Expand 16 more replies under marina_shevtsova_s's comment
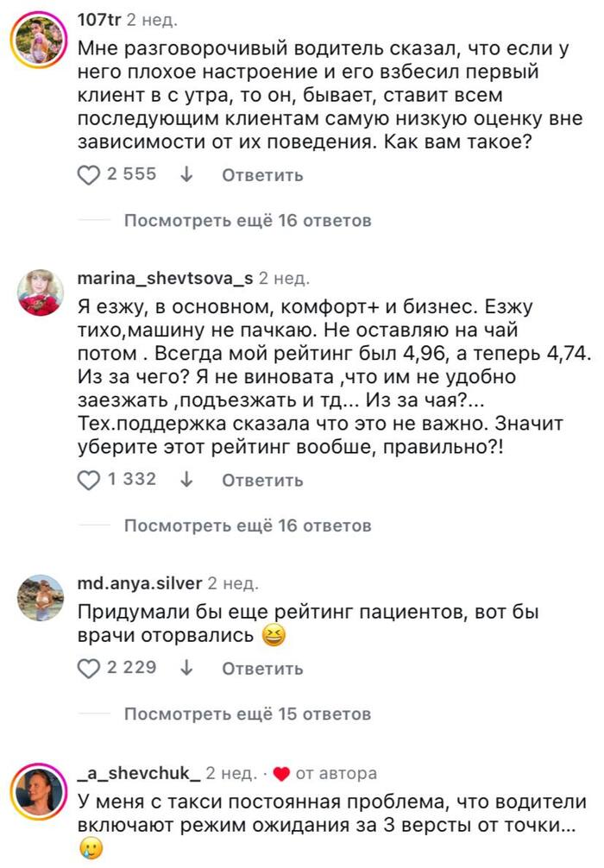The width and height of the screenshot is (604, 868). [248, 525]
